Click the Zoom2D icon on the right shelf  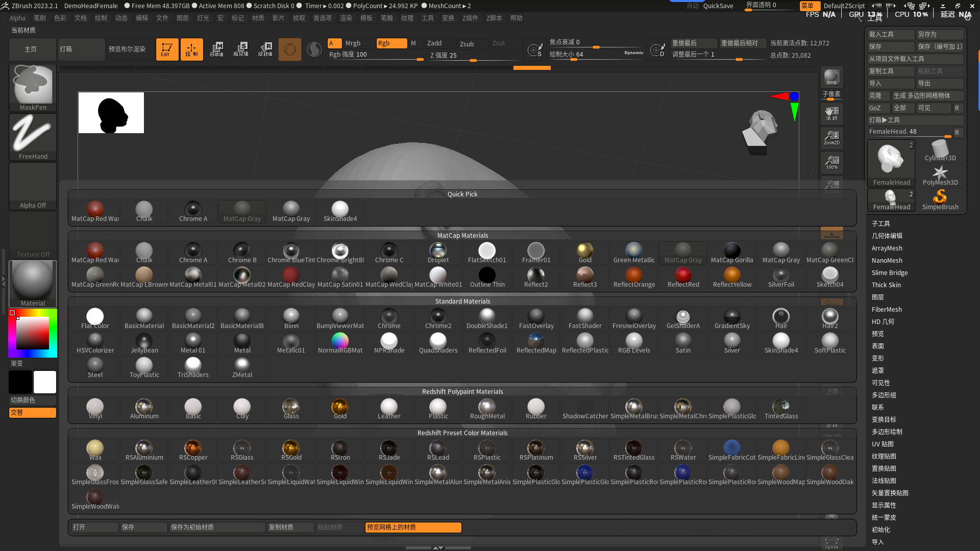pos(831,137)
